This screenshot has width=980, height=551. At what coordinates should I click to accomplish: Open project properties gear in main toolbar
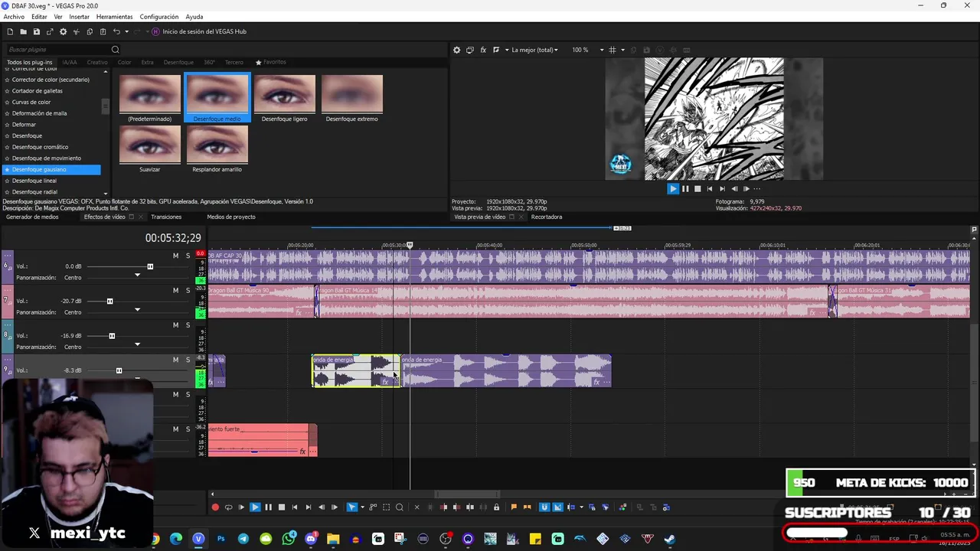(x=63, y=31)
